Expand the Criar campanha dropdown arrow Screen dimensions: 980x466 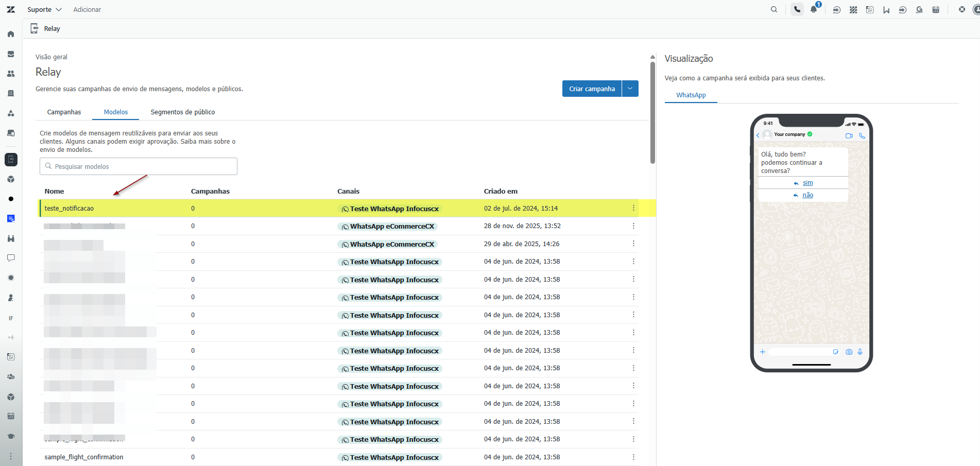coord(630,89)
